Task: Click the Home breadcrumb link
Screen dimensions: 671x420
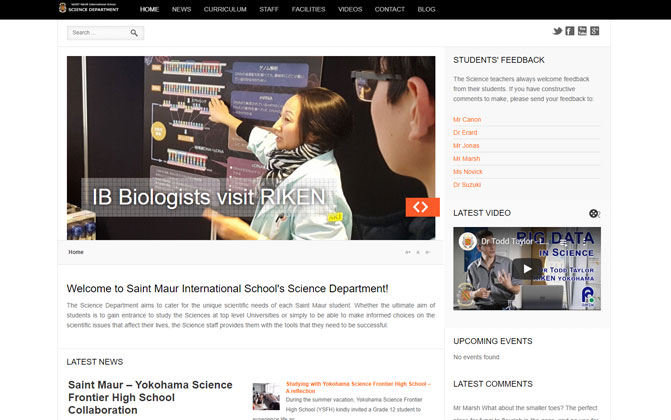Action: tap(76, 252)
